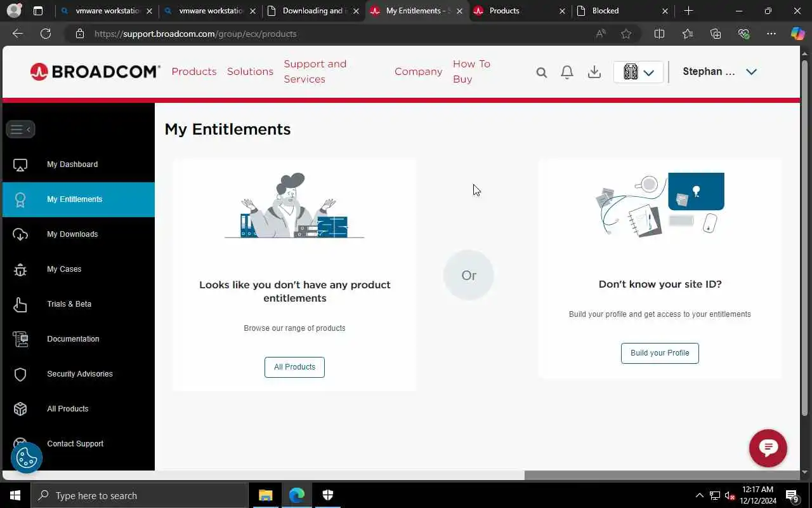Add page to favorites star icon
812x508 pixels.
click(626, 34)
